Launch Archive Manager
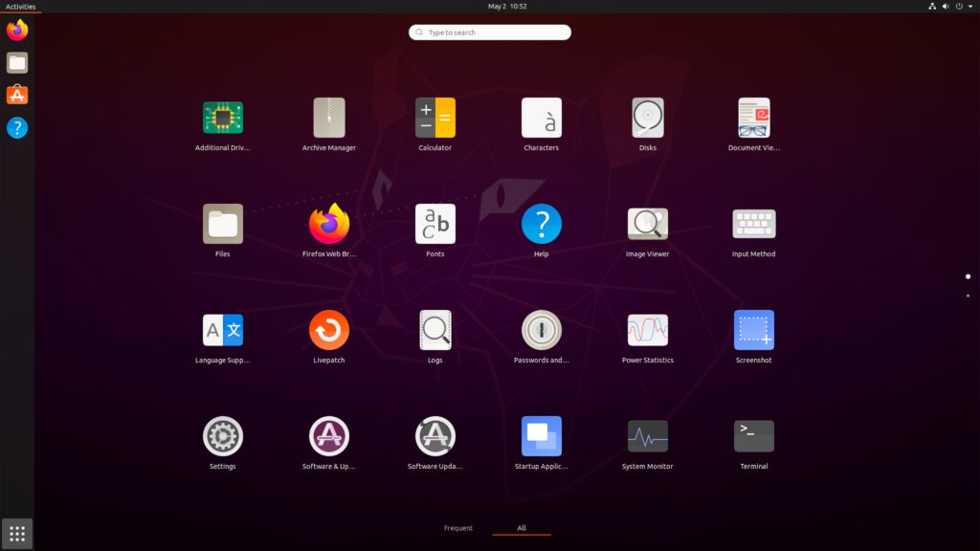The height and width of the screenshot is (551, 980). tap(329, 118)
